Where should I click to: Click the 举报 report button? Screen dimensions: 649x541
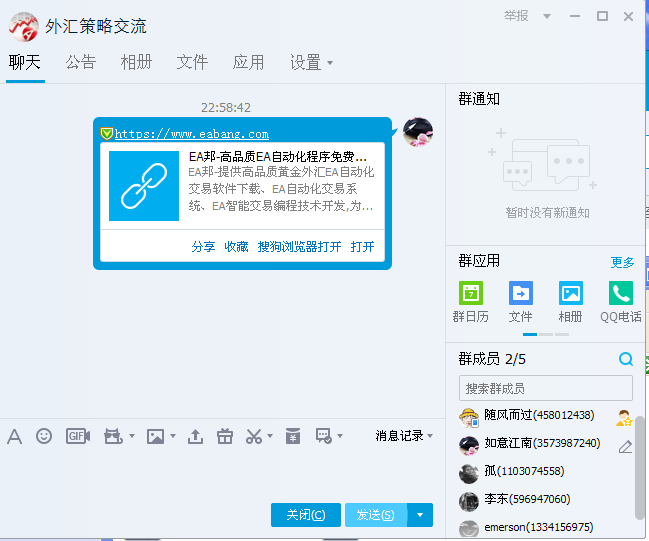click(516, 16)
